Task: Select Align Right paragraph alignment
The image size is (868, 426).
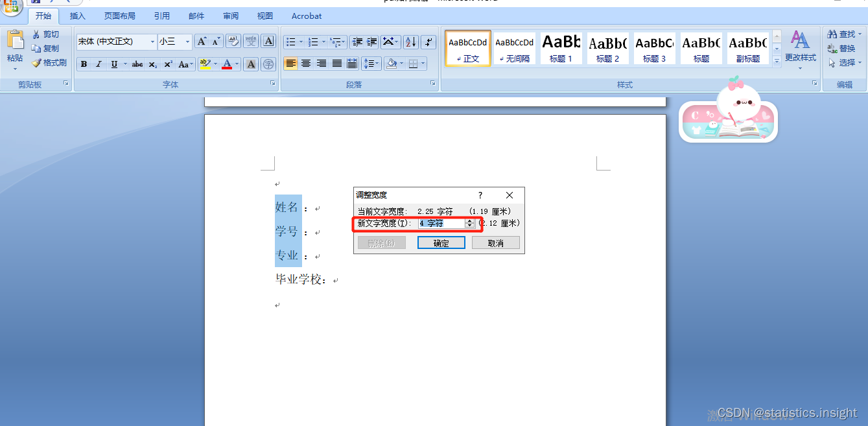Action: (x=322, y=64)
